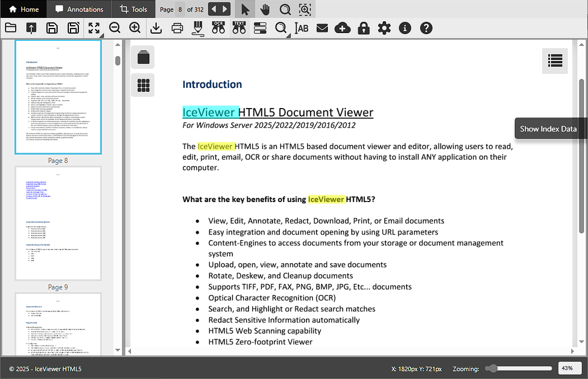Toggle Show Index Data panel button

pyautogui.click(x=554, y=60)
